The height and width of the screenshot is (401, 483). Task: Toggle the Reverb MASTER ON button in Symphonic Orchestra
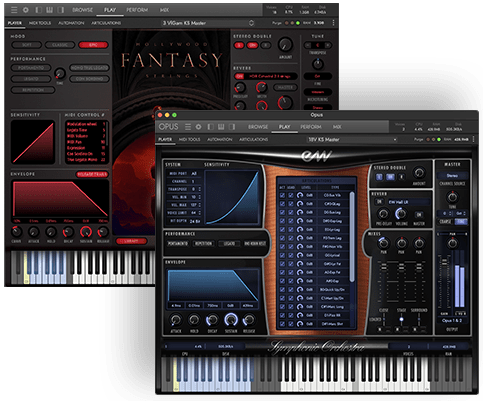tap(419, 215)
